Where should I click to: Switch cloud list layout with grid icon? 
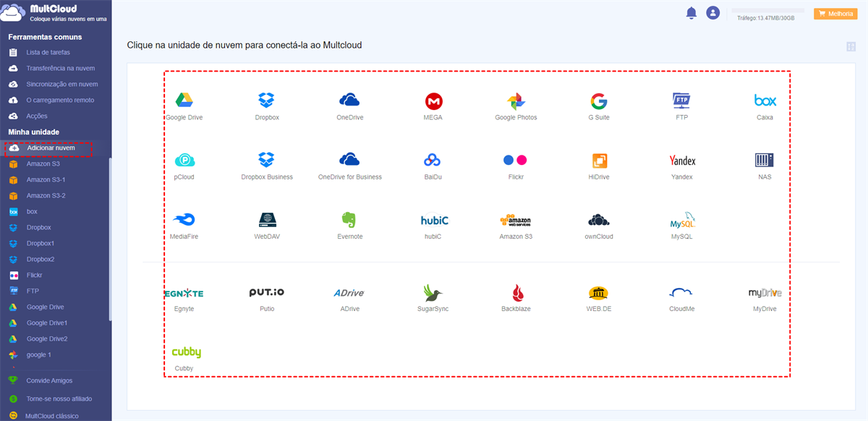coord(851,47)
